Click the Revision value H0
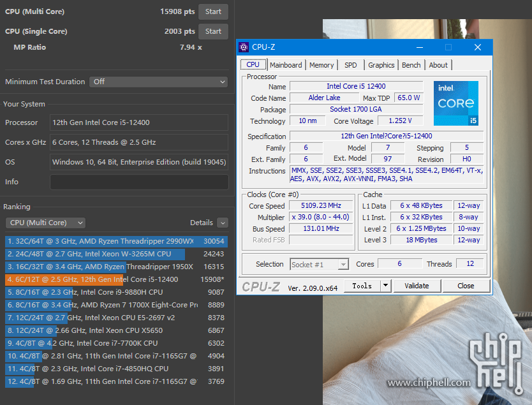The width and height of the screenshot is (532, 405). tap(467, 159)
